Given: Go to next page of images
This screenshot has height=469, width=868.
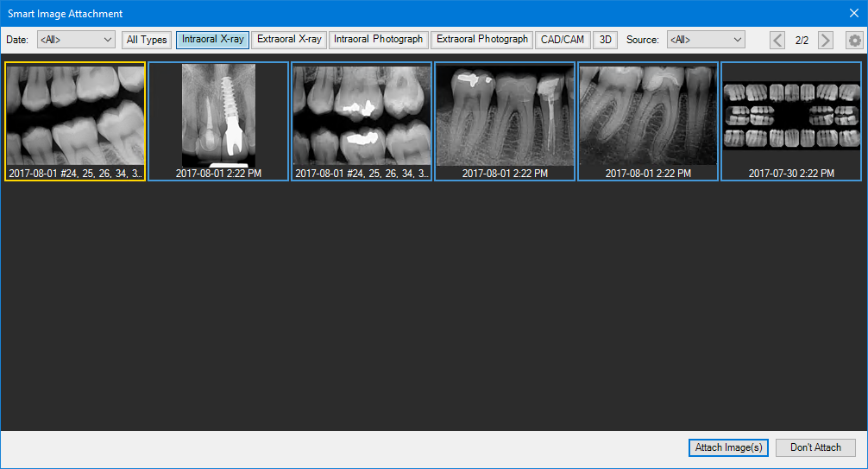Looking at the screenshot, I should tap(826, 40).
